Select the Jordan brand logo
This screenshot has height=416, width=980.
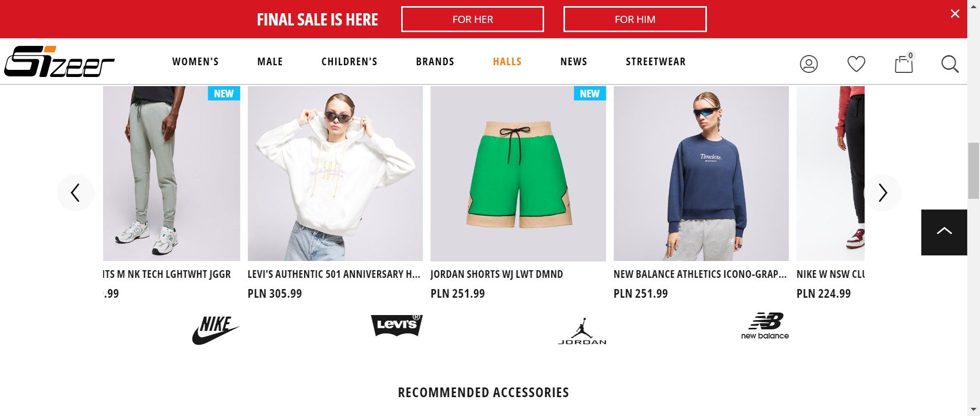click(582, 331)
